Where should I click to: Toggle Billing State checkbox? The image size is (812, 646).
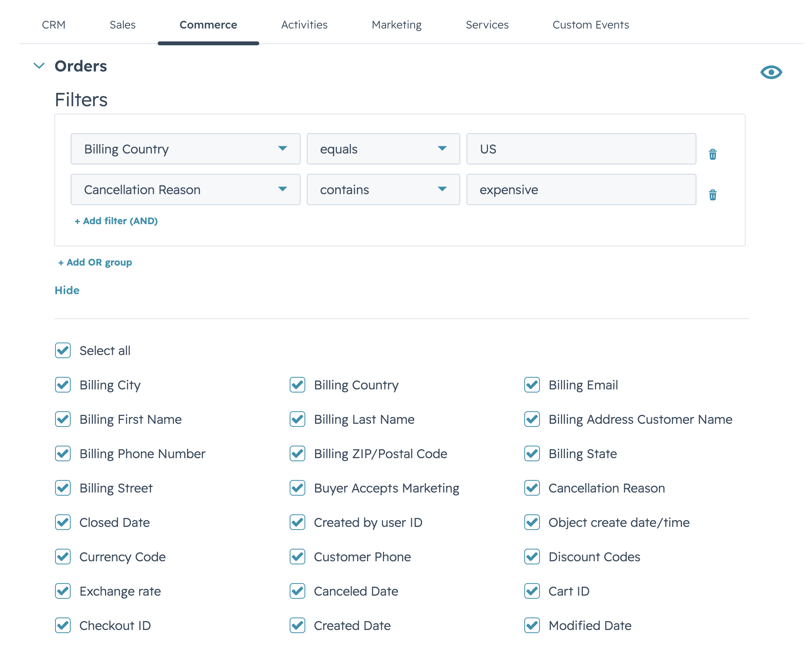click(x=532, y=453)
